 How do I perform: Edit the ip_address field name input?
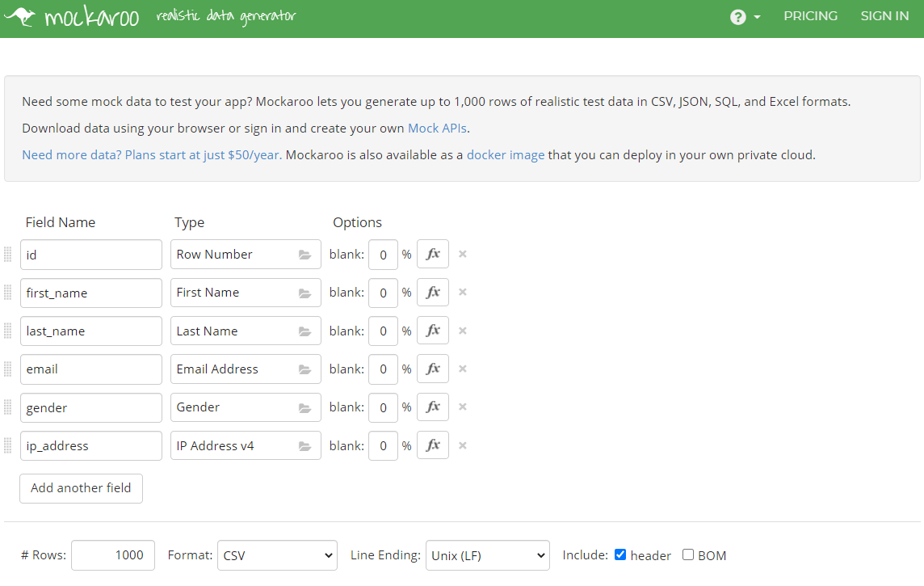[91, 445]
